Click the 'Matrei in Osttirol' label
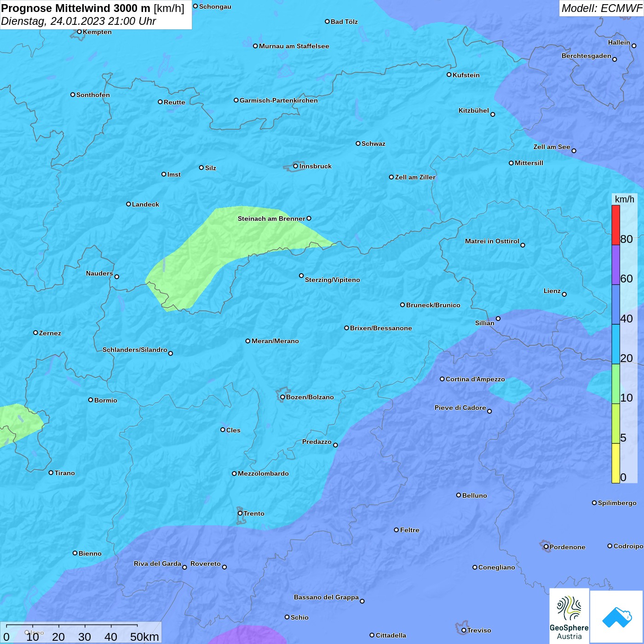 point(492,241)
